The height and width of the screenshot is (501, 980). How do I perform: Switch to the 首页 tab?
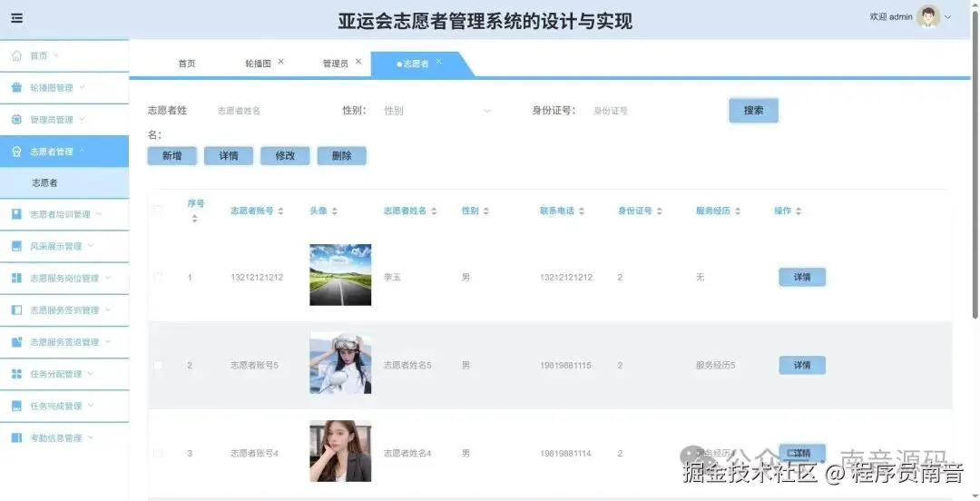tap(187, 64)
